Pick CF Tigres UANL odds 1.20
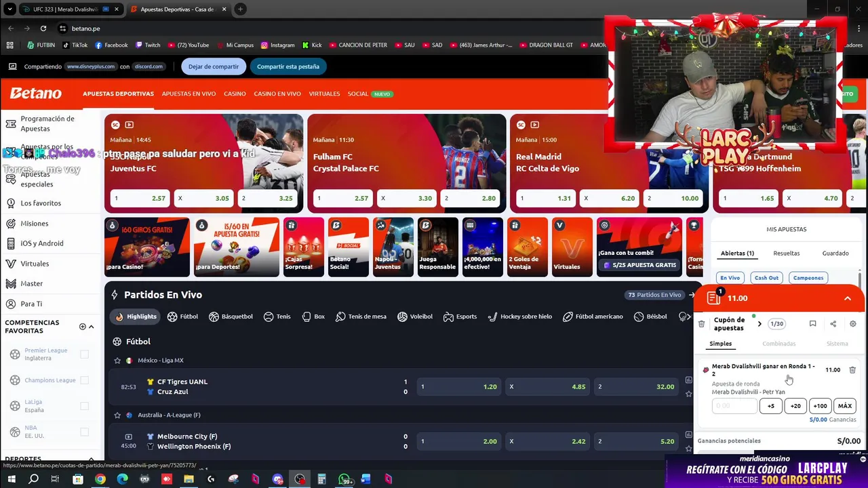Image resolution: width=868 pixels, height=488 pixels. click(459, 387)
